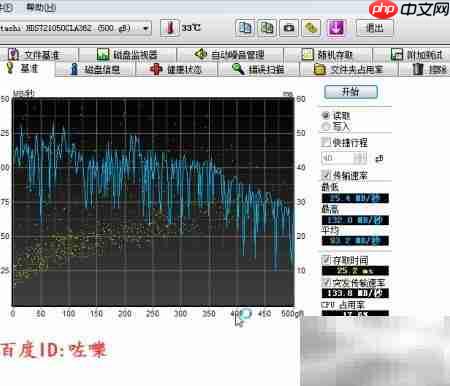Switch to the 自动噪音管理 tab

point(230,55)
